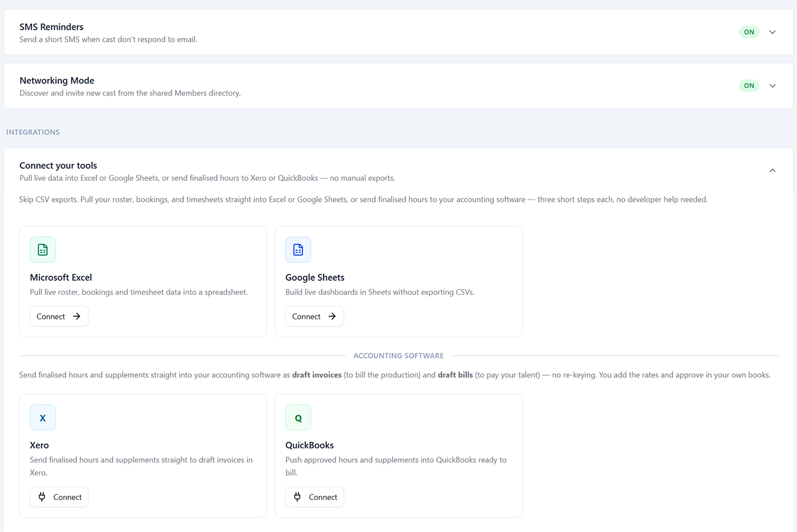Click the Networking Mode heading

click(x=57, y=80)
